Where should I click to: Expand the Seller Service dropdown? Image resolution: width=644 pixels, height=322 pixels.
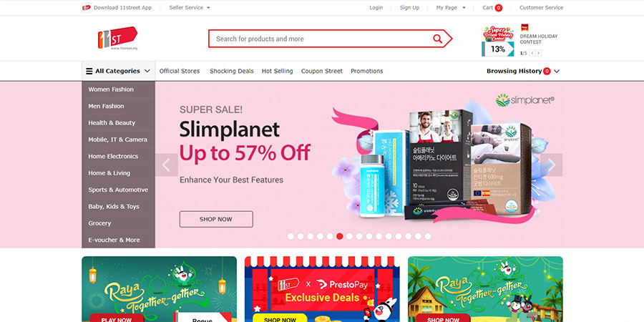tap(190, 7)
